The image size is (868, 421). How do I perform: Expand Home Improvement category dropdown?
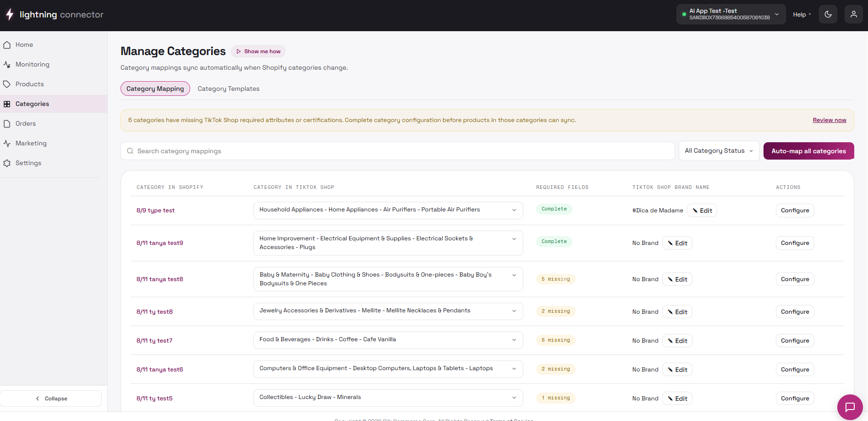pos(388,243)
